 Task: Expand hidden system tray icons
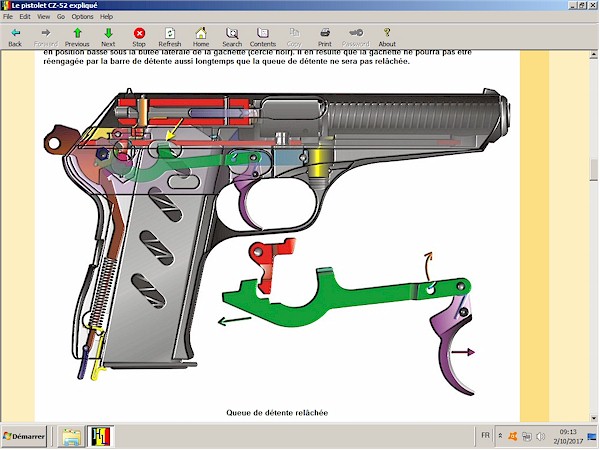pyautogui.click(x=500, y=436)
